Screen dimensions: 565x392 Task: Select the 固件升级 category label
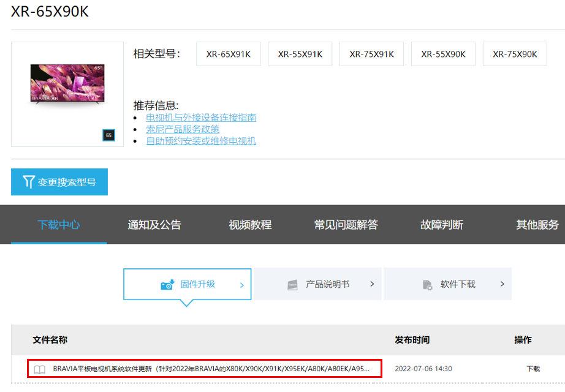click(197, 284)
